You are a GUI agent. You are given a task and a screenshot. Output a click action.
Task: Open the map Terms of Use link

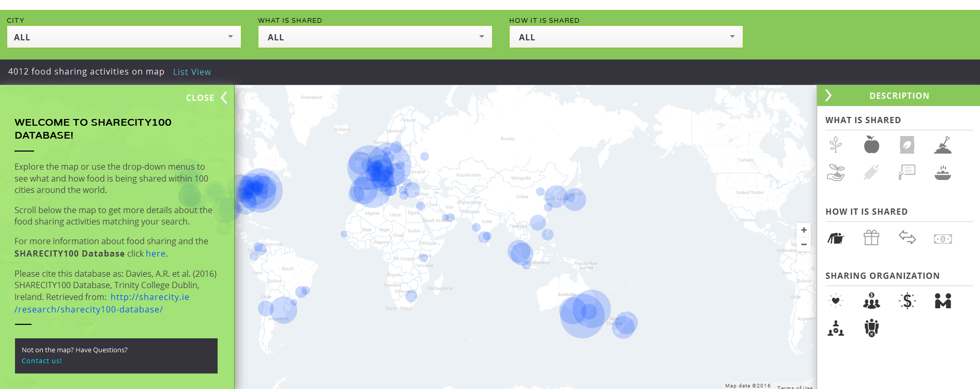pos(795,386)
